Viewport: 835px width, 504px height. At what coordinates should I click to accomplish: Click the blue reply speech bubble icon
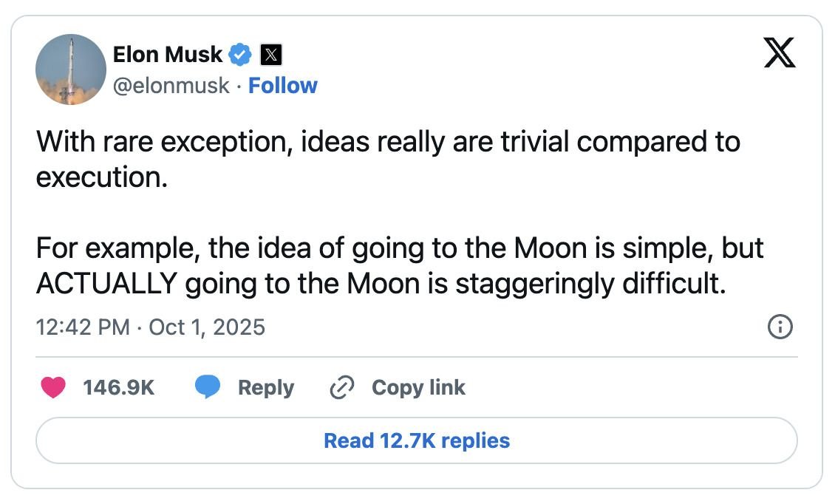208,387
